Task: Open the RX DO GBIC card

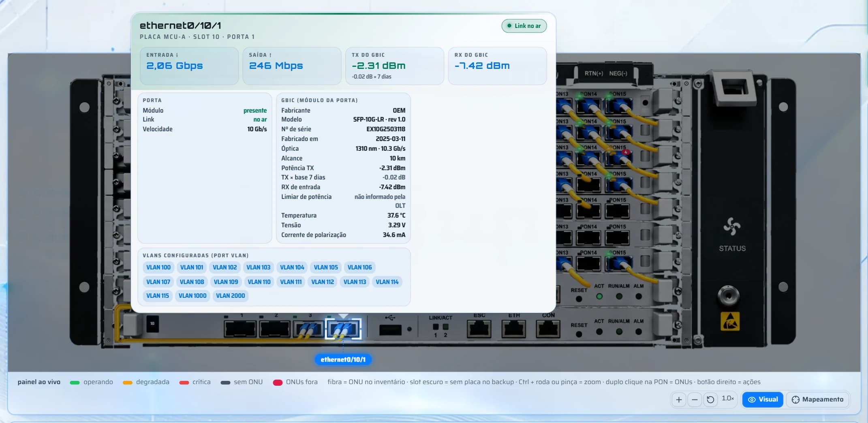Action: pos(497,66)
